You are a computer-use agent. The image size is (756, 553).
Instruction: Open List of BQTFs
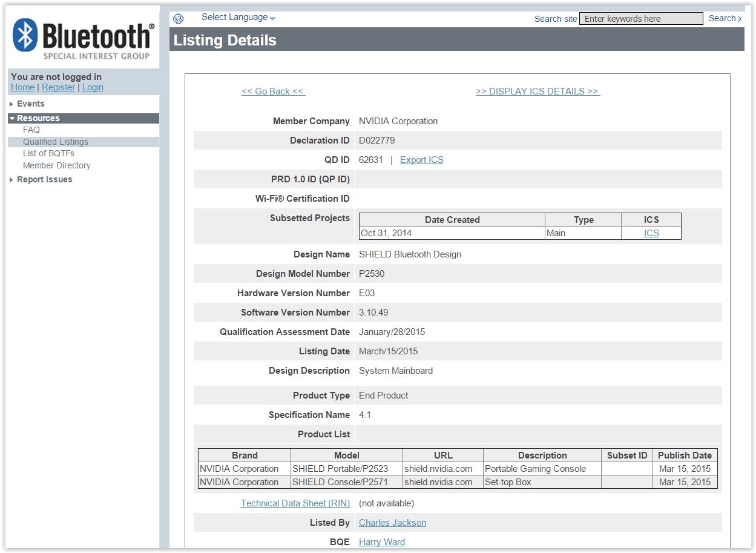point(48,153)
